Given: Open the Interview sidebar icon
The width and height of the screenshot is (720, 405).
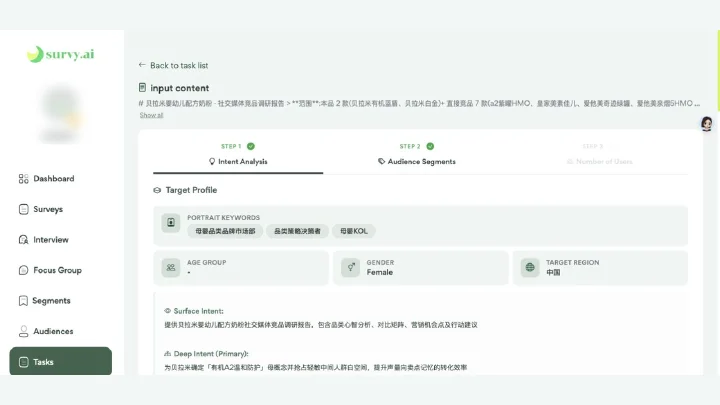Looking at the screenshot, I should pos(23,240).
